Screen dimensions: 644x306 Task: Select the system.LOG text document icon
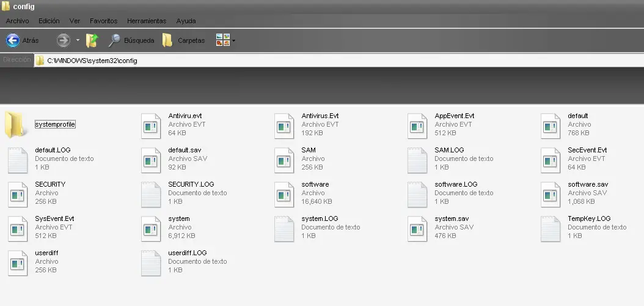tap(284, 229)
